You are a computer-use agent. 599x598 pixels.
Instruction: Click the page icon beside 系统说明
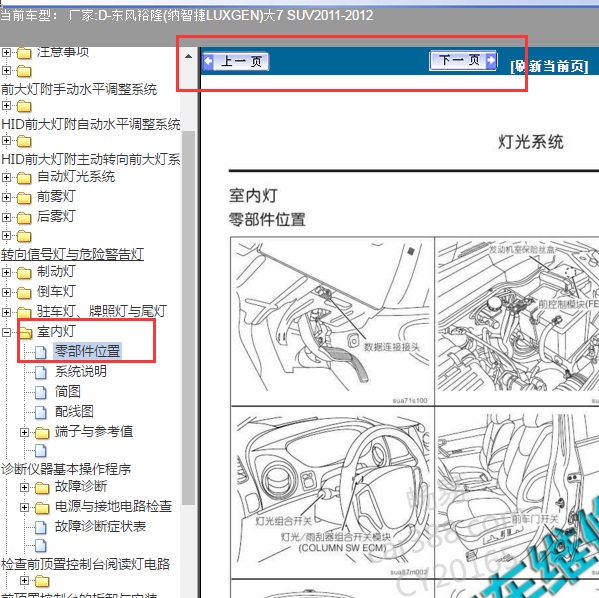click(x=41, y=372)
